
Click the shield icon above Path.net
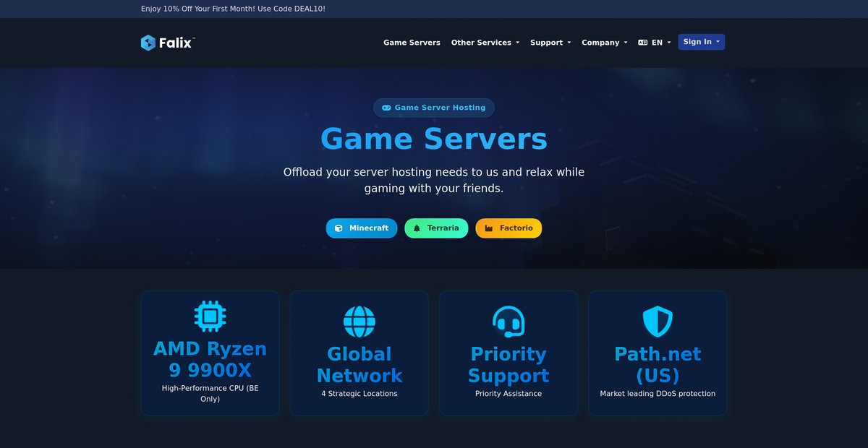tap(658, 322)
